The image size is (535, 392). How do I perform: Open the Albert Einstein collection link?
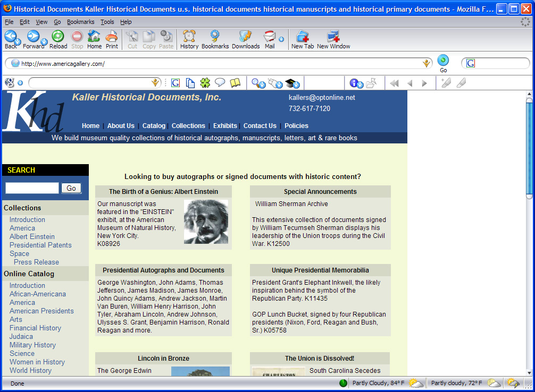pyautogui.click(x=32, y=236)
